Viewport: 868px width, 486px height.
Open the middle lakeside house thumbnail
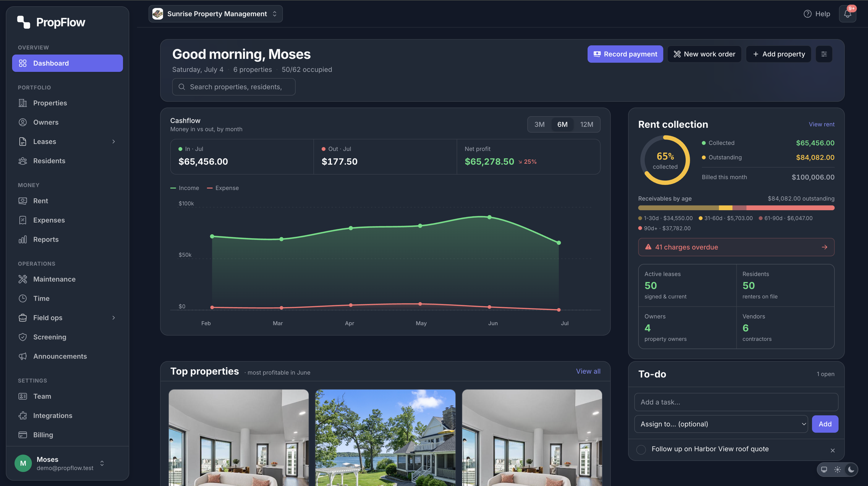[385, 438]
